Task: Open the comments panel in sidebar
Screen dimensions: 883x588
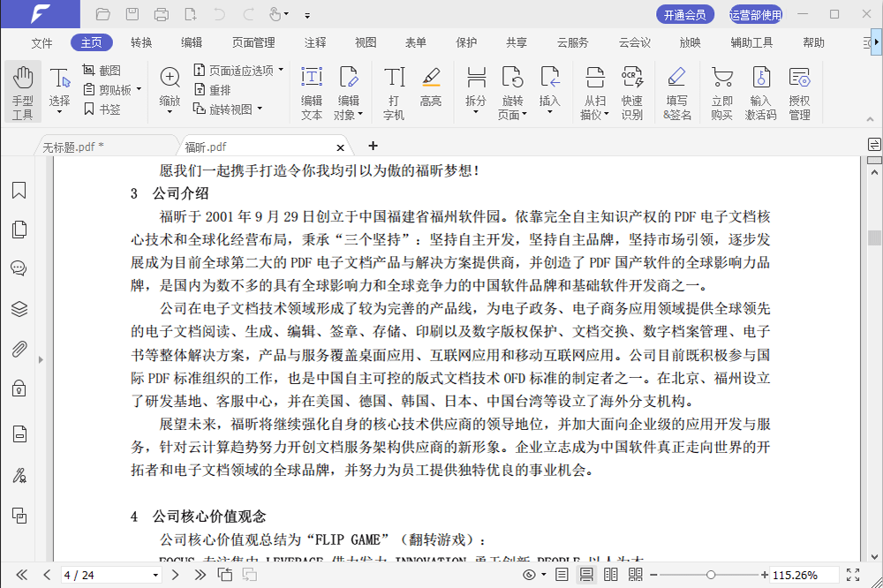Action: [x=19, y=268]
